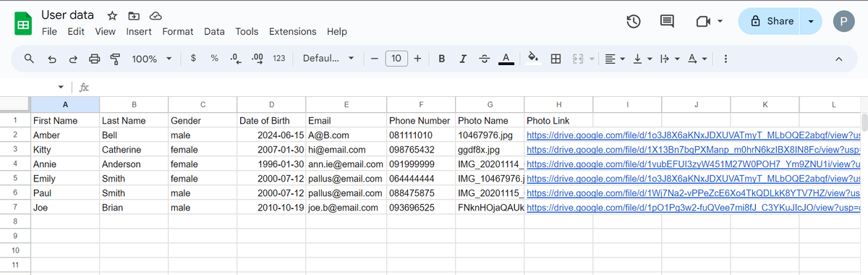The image size is (868, 275).
Task: Open the account avatar P
Action: coord(843,21)
